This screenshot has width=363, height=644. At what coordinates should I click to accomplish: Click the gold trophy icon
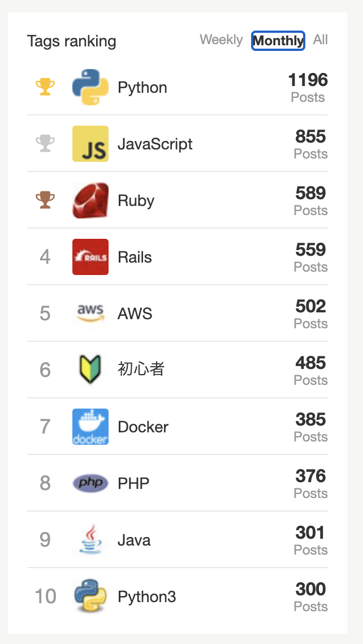tap(45, 87)
